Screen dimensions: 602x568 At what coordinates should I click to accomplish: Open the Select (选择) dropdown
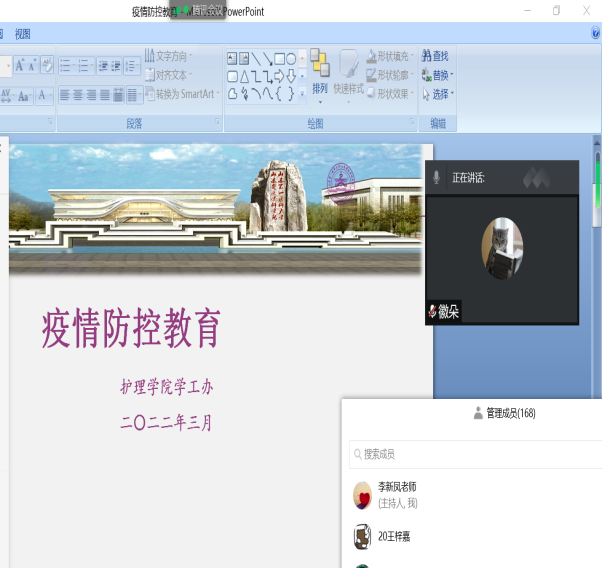(438, 94)
